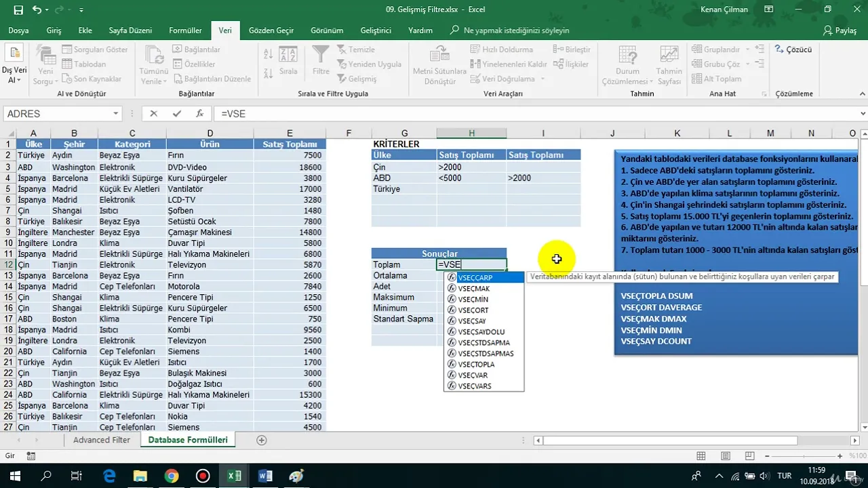This screenshot has height=488, width=868.
Task: Open the Advanced Filter sheet tab
Action: (x=102, y=440)
